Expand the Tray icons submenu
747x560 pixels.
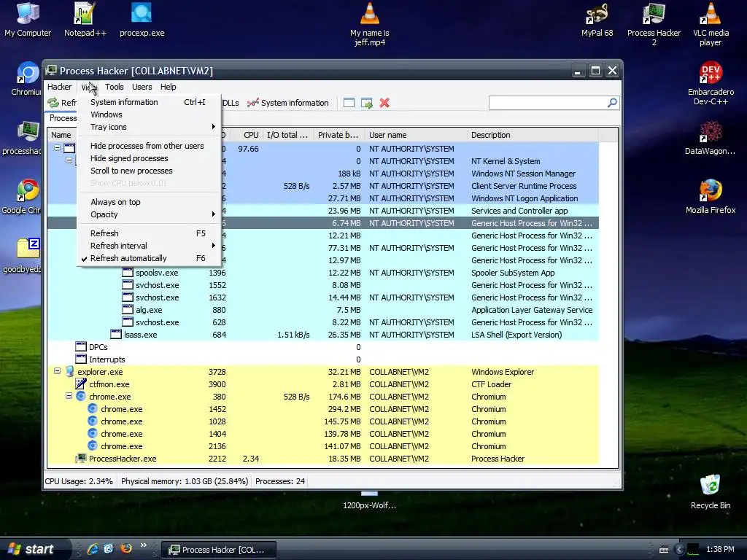click(x=147, y=127)
